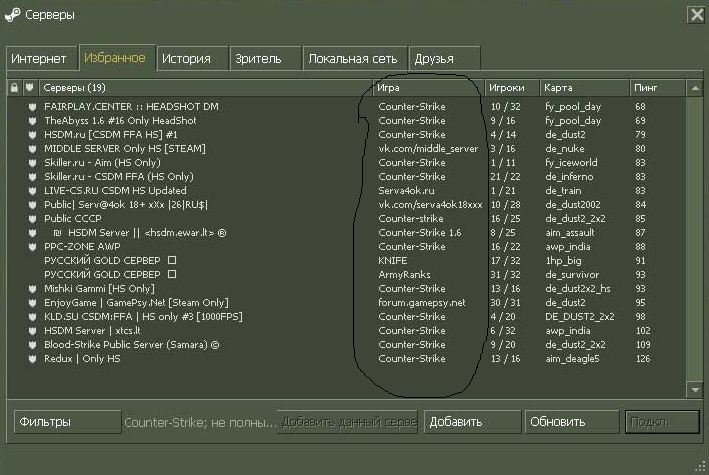Click the Steam logo in title bar
The image size is (709, 475).
[x=13, y=15]
